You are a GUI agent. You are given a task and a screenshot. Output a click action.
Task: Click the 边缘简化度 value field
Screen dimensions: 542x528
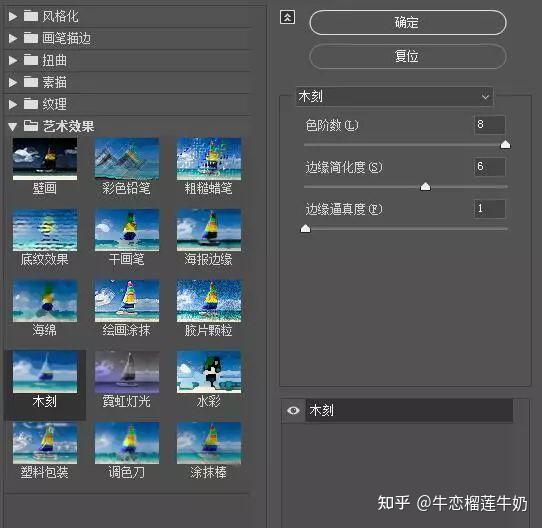(x=490, y=167)
